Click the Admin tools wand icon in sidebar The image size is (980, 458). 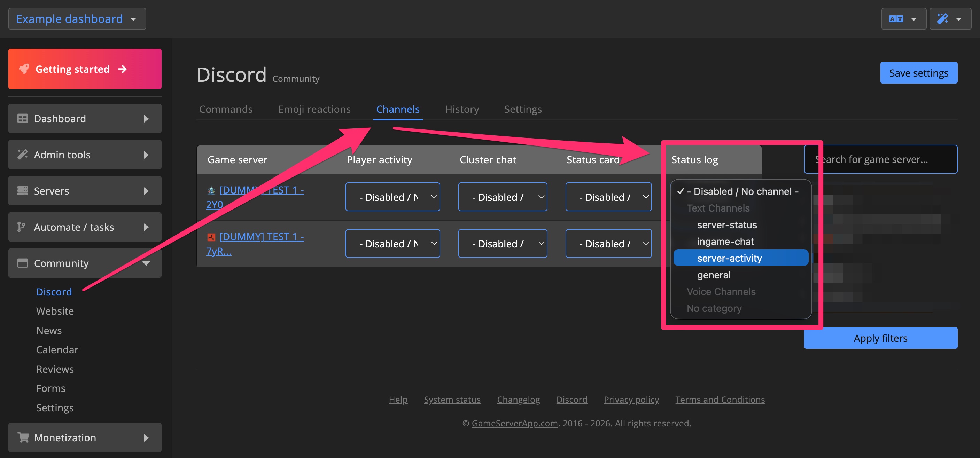(22, 155)
